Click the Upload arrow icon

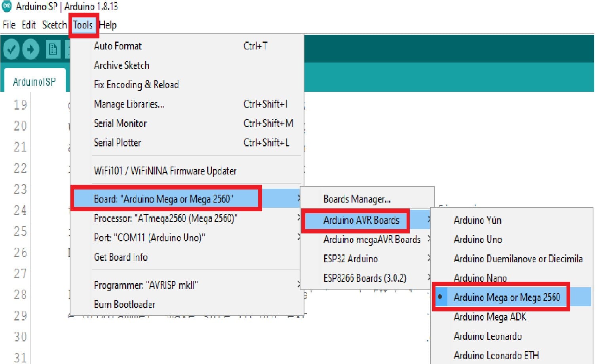(31, 49)
